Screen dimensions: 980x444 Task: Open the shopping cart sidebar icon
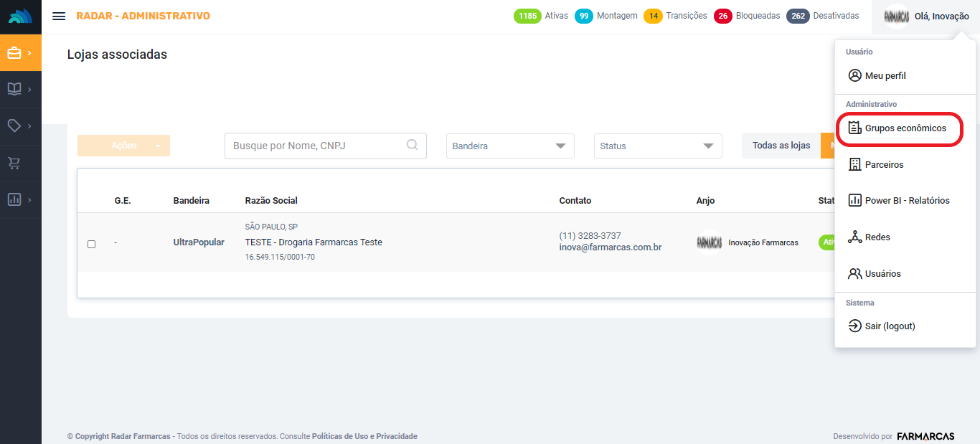14,164
